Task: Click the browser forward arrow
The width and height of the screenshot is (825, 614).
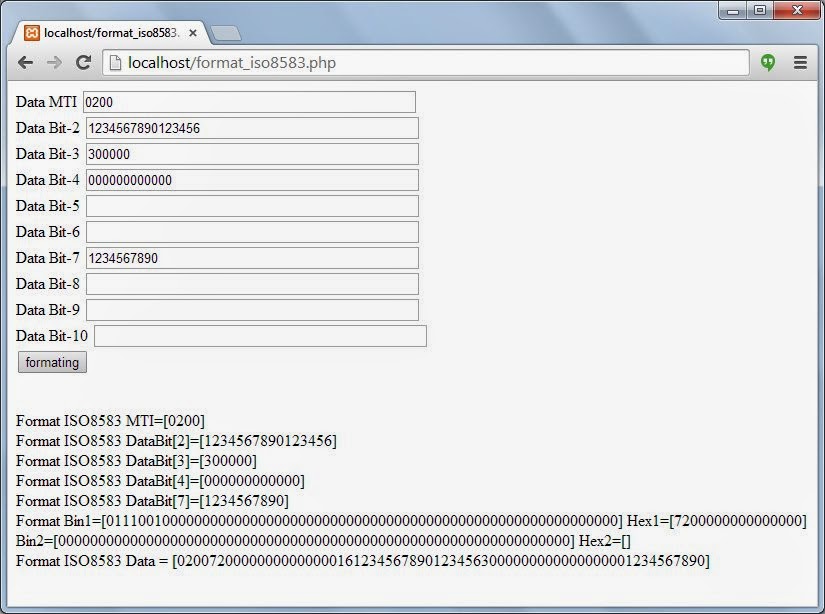Action: click(x=54, y=63)
